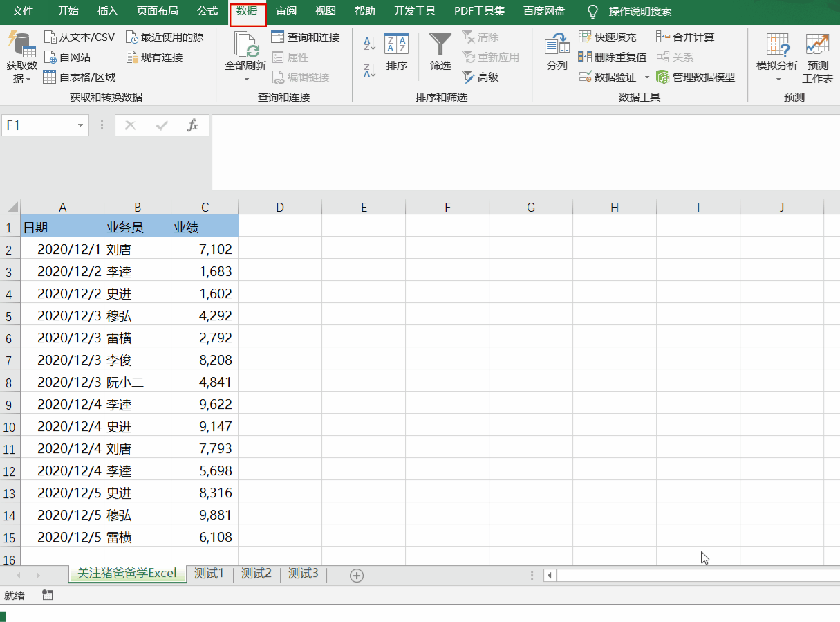Switch to the 开发工具 tab

tap(415, 11)
